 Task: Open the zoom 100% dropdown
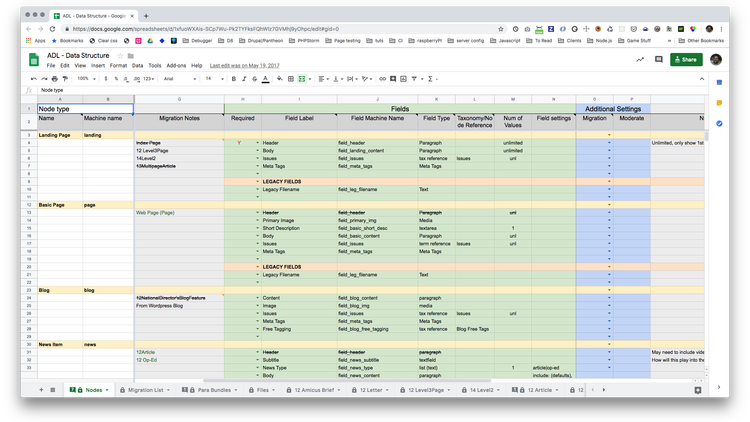[85, 78]
